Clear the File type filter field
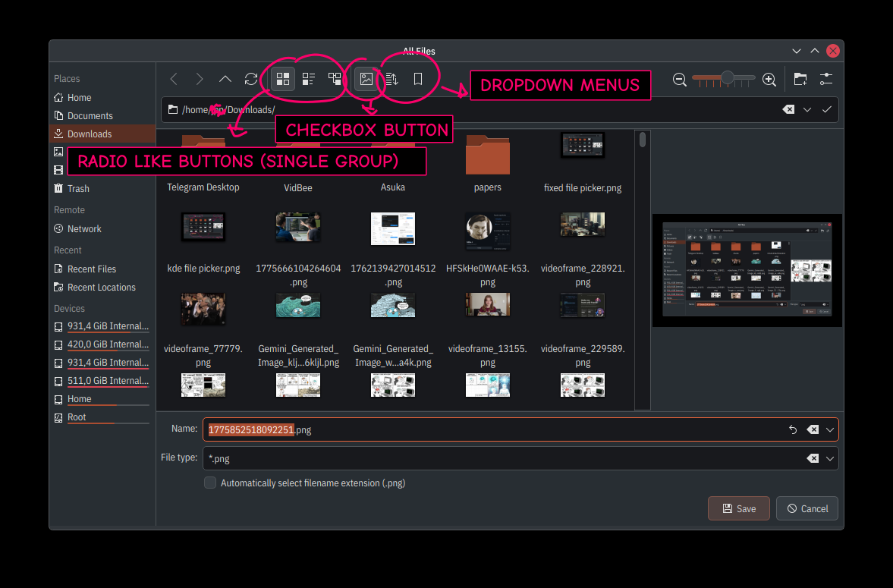The image size is (893, 588). point(813,458)
